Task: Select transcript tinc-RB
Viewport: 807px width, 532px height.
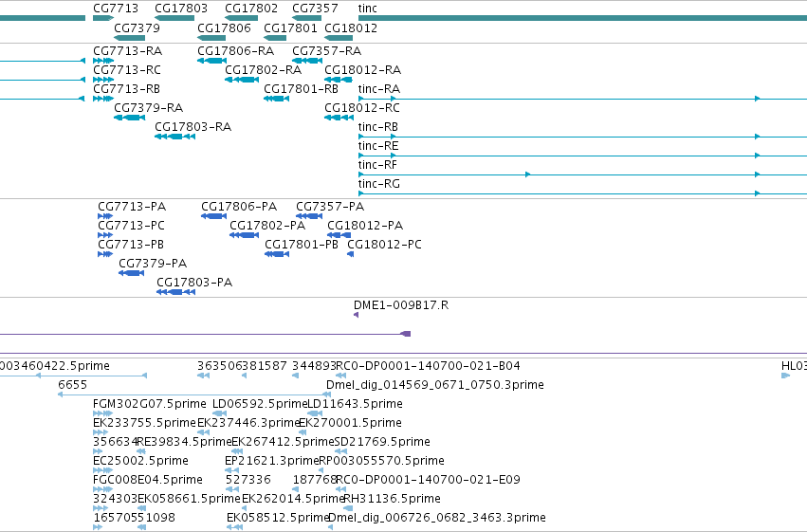Action: 378,127
